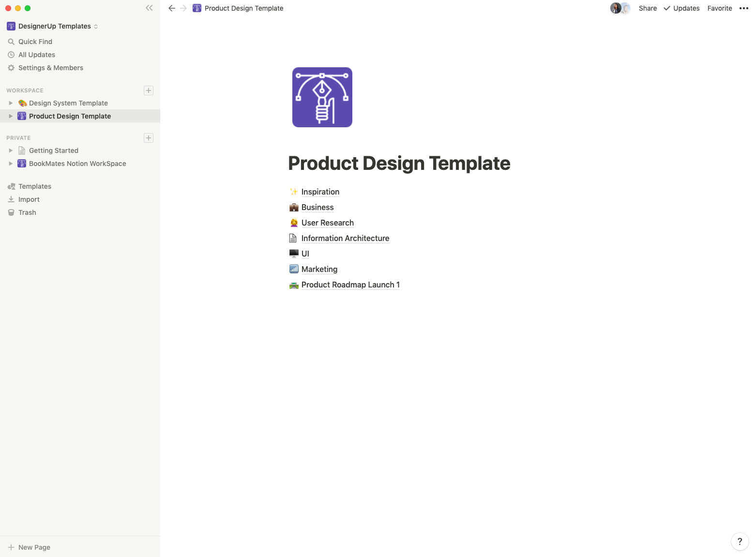Open the Inspiration page link

[320, 192]
